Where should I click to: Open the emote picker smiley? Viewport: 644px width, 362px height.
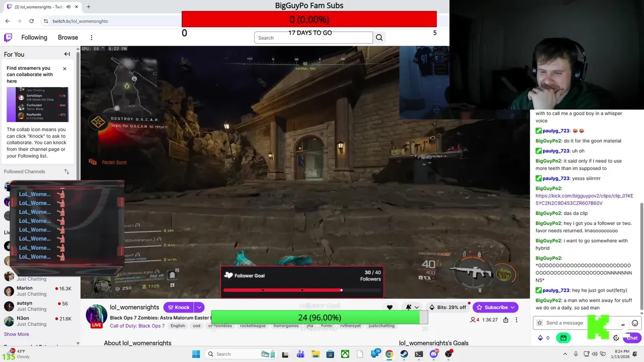(635, 323)
